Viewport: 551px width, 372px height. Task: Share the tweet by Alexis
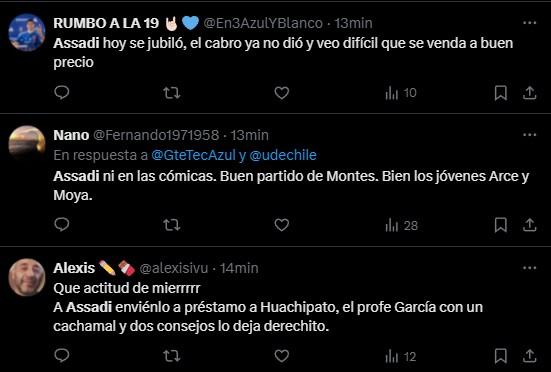point(529,356)
